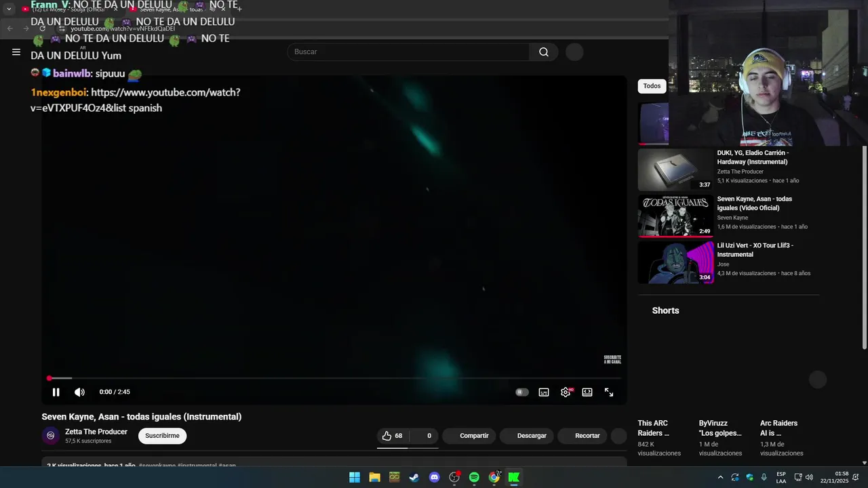Viewport: 868px width, 488px height.
Task: Open Chrome from the taskbar
Action: [494, 477]
